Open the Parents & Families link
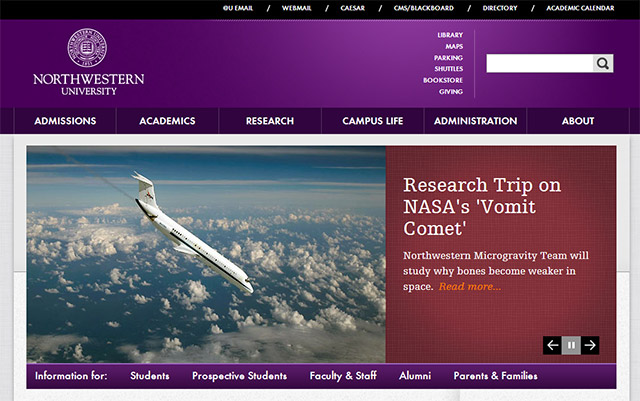The width and height of the screenshot is (640, 401). [496, 376]
